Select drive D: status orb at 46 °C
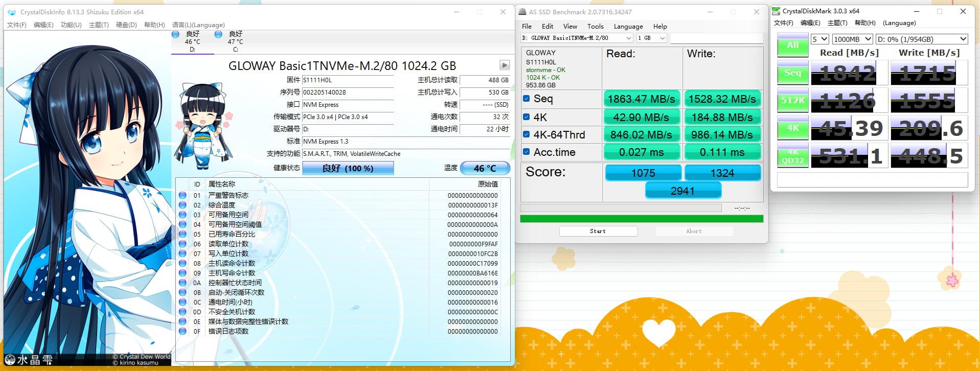Viewport: 980px width, 371px height. pos(175,34)
